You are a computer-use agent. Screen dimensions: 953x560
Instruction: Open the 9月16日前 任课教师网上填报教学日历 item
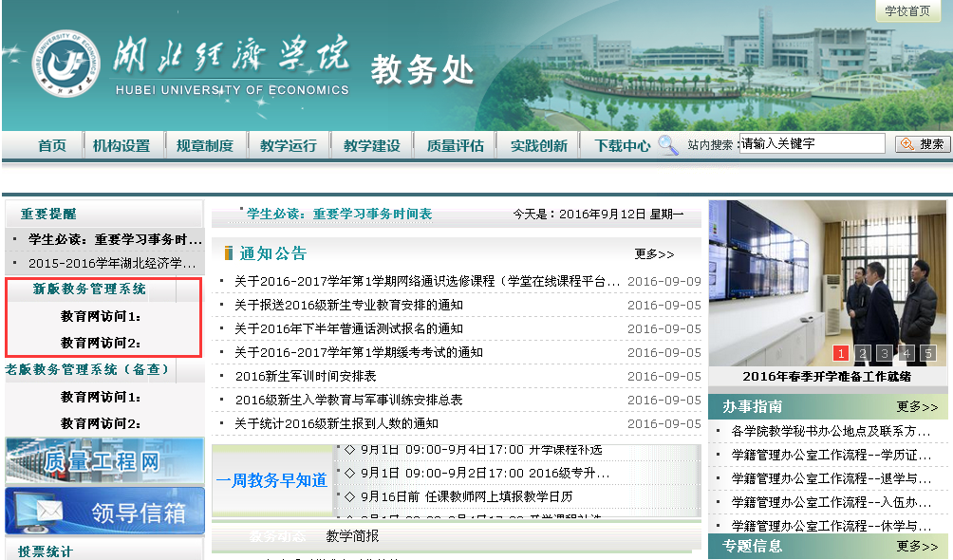(x=466, y=496)
